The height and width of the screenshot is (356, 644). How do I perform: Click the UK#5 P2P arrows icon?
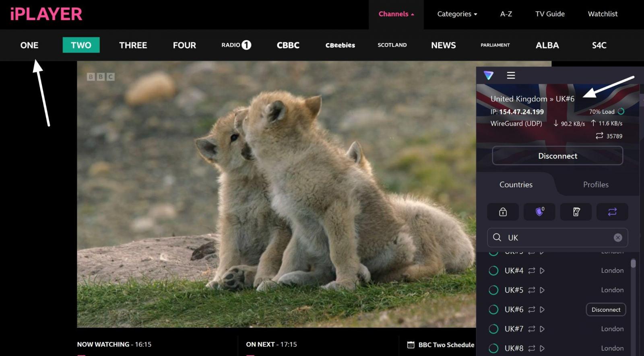532,290
